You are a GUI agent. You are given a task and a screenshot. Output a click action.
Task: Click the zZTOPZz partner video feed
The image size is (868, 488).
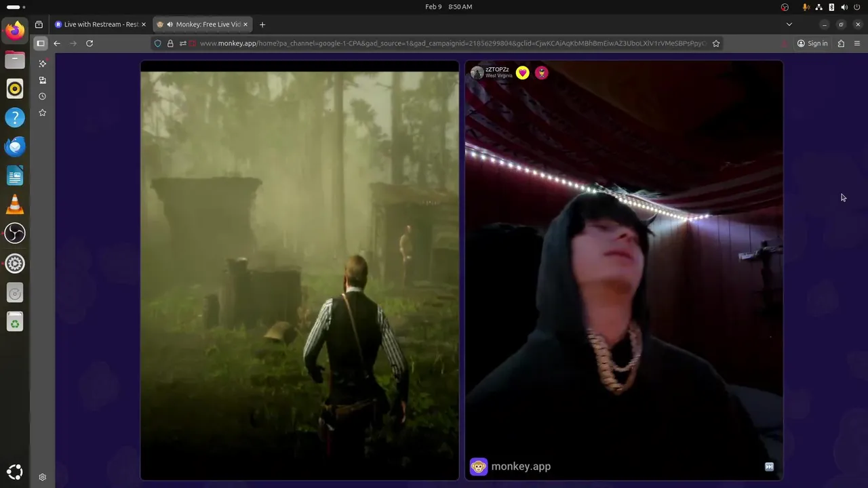coord(624,270)
